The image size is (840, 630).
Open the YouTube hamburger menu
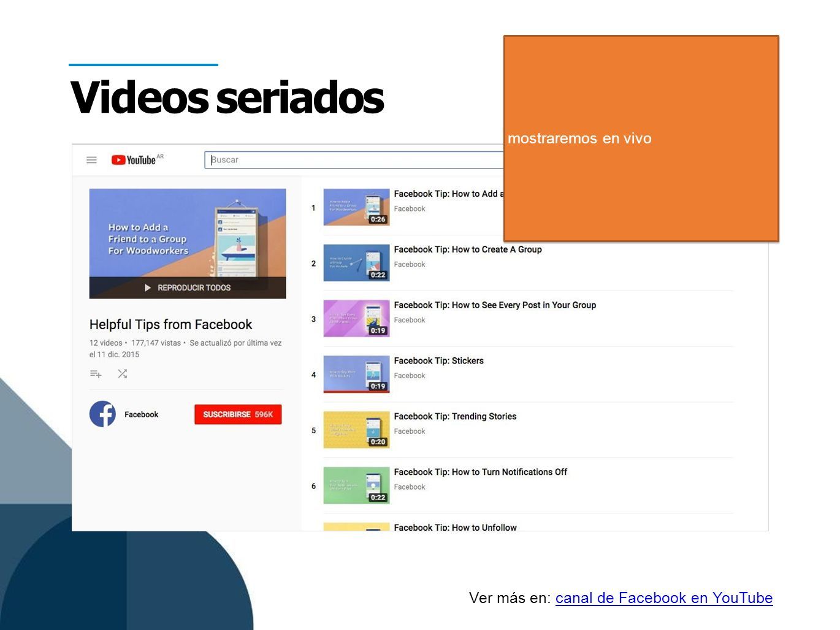[x=91, y=160]
